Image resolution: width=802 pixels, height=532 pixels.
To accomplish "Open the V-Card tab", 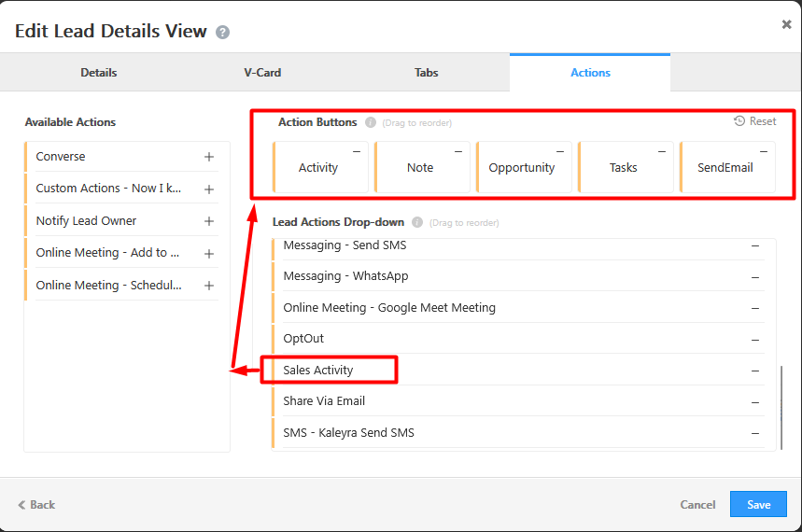I will coord(262,73).
